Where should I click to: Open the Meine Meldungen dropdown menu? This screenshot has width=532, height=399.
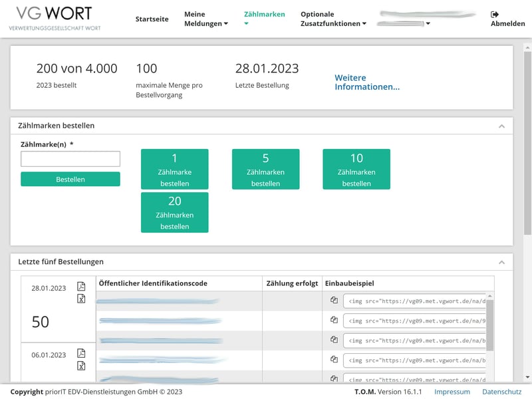tap(205, 19)
